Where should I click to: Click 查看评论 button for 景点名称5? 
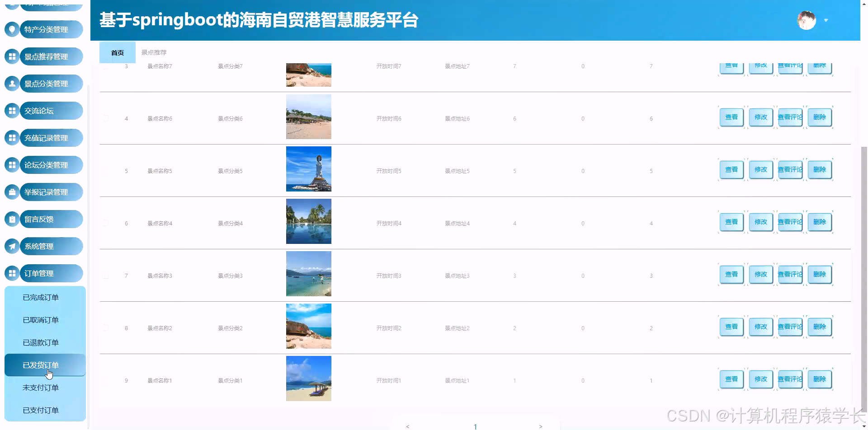[x=790, y=169]
